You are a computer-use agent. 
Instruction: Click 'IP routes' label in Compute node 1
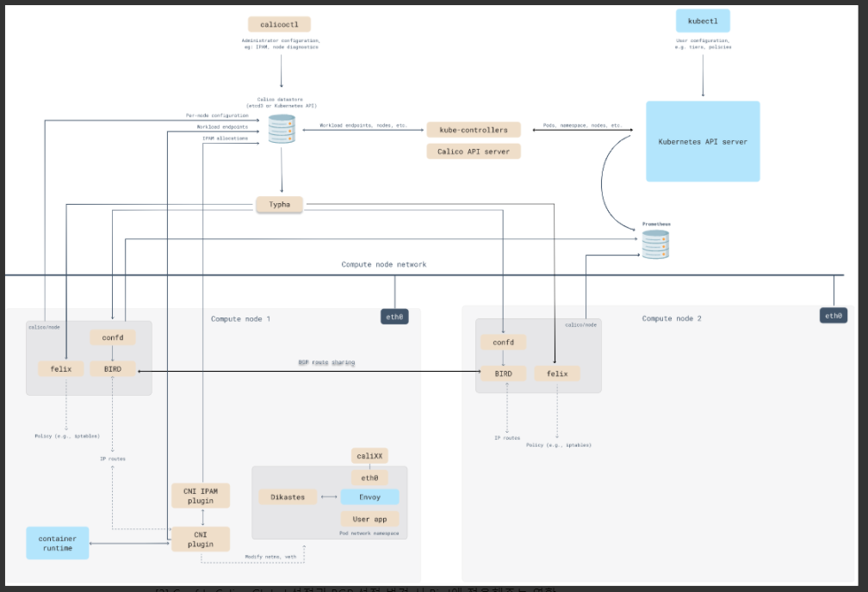click(112, 459)
